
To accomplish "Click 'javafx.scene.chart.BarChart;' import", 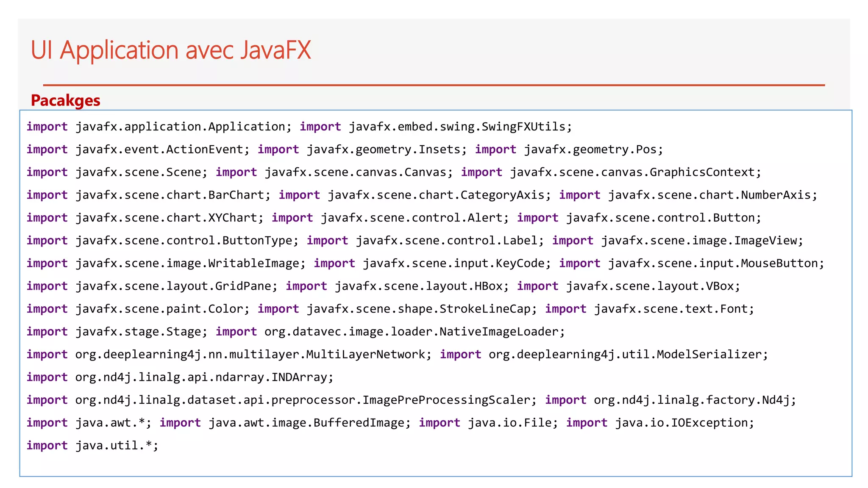I will 173,195.
